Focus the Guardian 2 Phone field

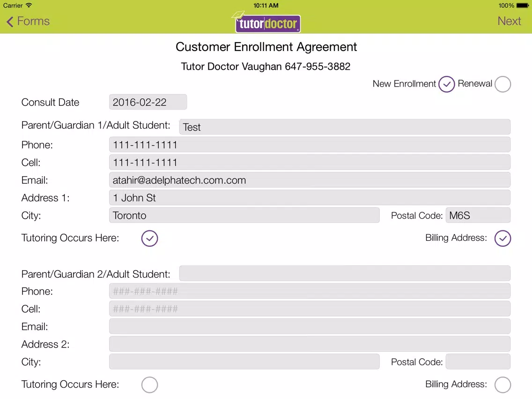[310, 291]
